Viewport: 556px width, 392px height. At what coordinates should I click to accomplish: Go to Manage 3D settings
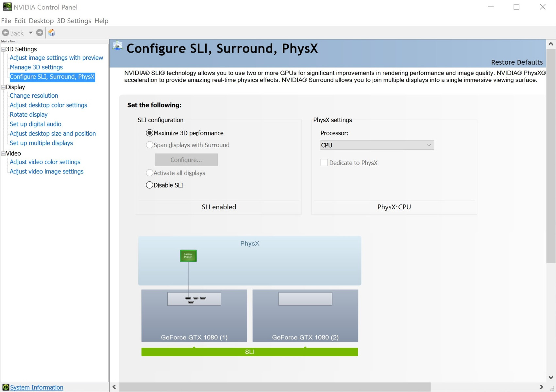pyautogui.click(x=36, y=67)
